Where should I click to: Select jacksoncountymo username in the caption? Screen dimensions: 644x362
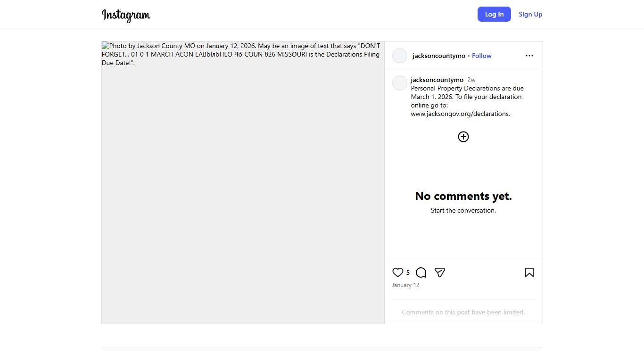[x=437, y=80]
